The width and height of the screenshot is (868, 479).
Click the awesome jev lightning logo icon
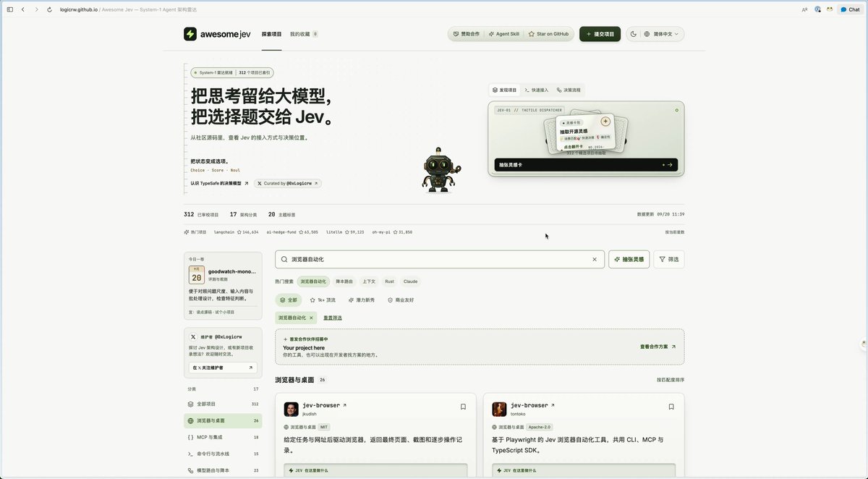190,34
